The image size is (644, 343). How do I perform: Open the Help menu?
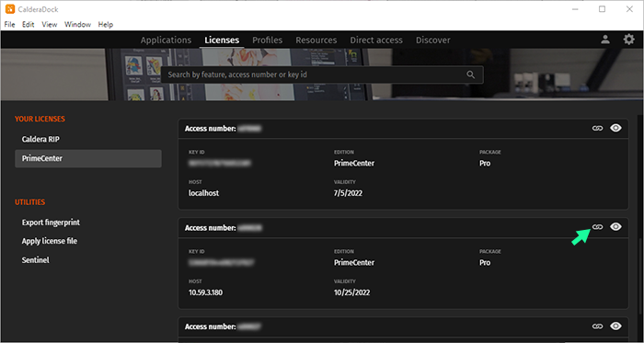[x=106, y=25]
